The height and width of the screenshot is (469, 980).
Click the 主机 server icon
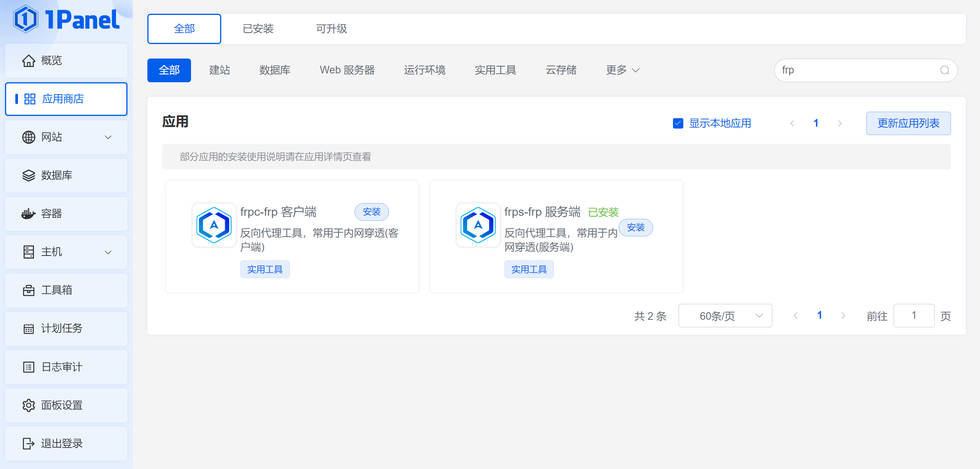(x=29, y=252)
